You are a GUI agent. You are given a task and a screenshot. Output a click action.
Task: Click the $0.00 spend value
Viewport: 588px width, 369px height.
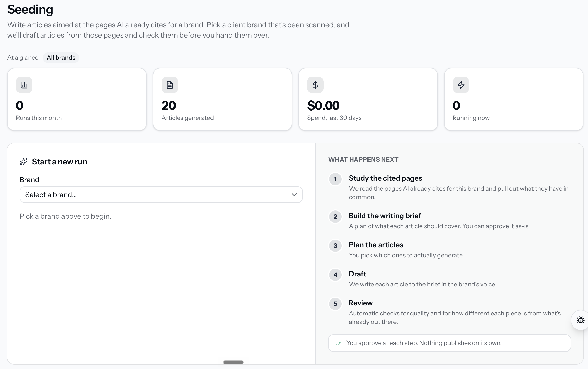323,106
